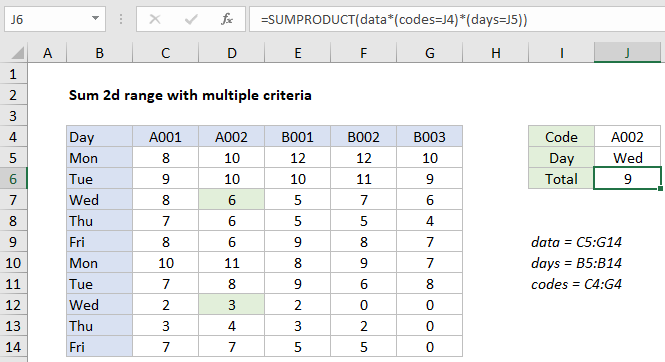Viewport: 665px width, 362px height.
Task: Click the Cancel (X) formula bar icon
Action: (x=155, y=19)
